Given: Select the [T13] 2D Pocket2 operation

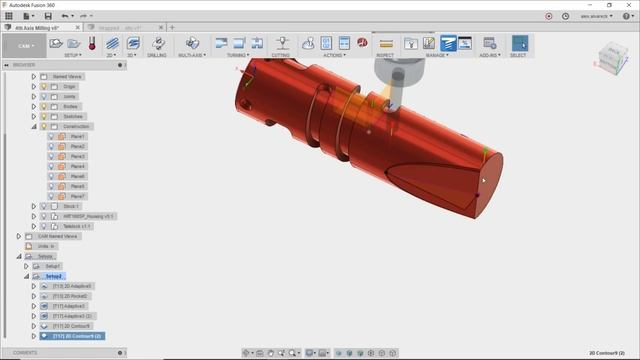Looking at the screenshot, I should tap(66, 296).
